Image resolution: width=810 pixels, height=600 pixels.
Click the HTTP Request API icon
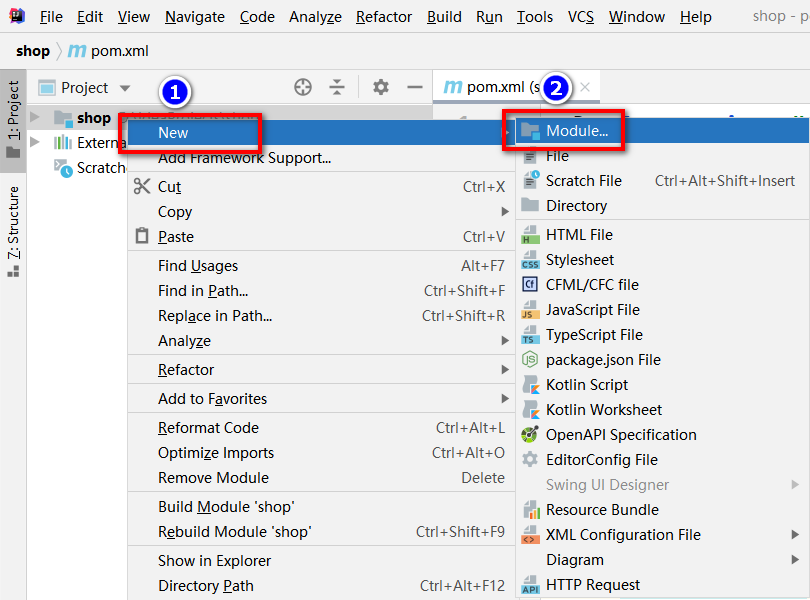(x=531, y=584)
